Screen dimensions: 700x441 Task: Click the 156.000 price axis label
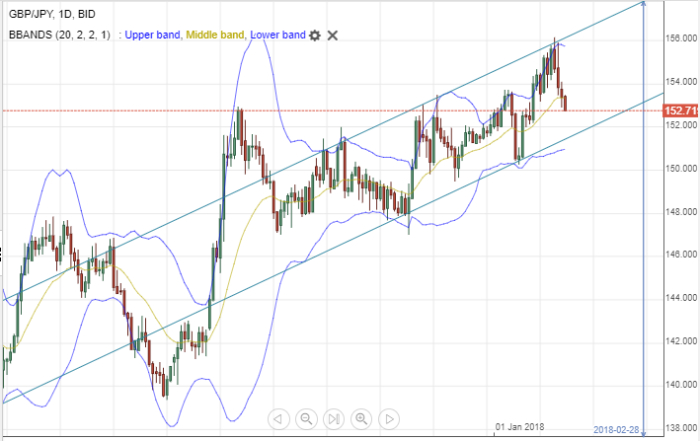tap(681, 38)
